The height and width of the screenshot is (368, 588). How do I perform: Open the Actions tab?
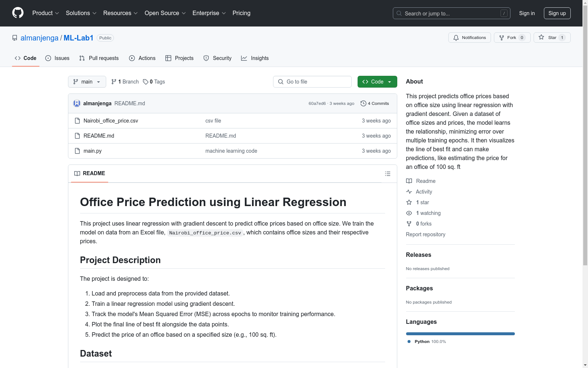click(x=142, y=58)
